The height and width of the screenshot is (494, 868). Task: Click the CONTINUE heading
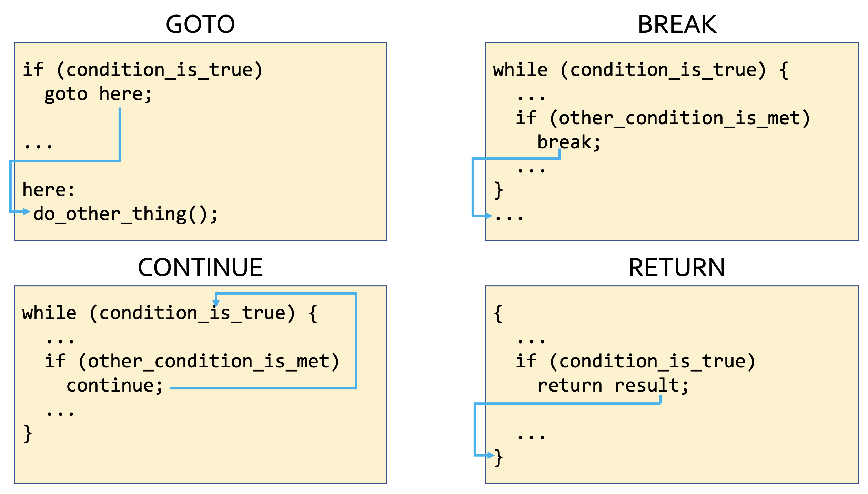coord(200,268)
